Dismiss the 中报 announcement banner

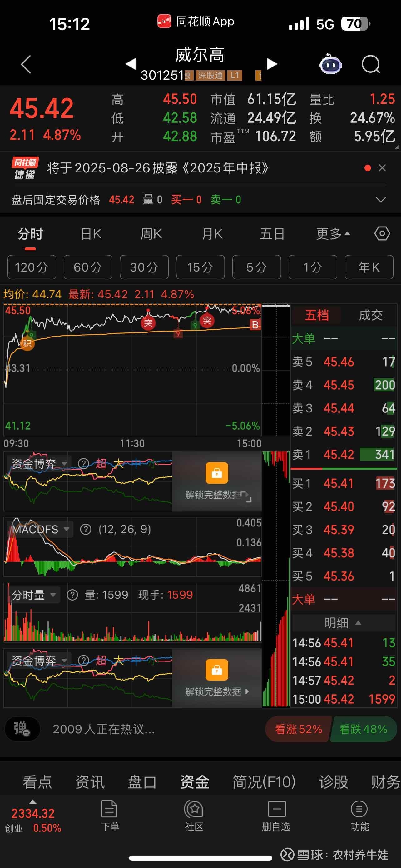pos(382,168)
